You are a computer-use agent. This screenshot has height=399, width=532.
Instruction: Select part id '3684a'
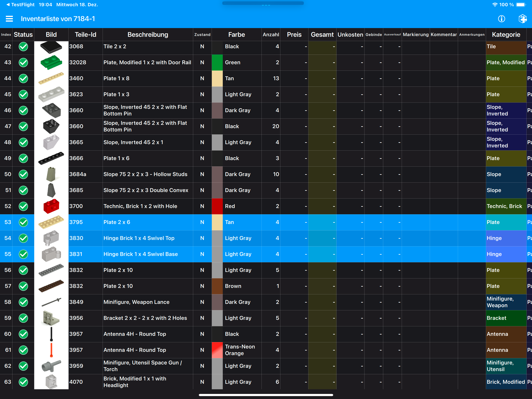coord(78,174)
